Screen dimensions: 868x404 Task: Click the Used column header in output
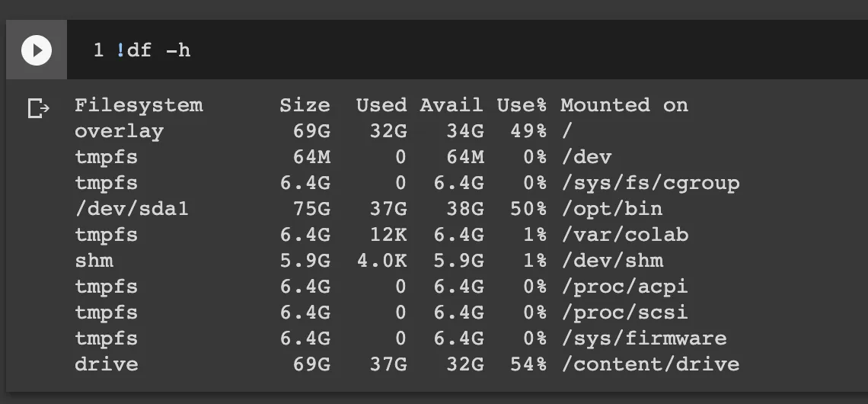[381, 105]
